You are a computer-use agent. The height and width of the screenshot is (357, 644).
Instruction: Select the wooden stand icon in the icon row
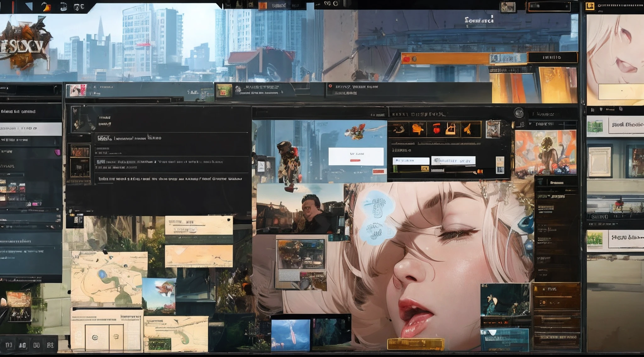pos(451,129)
